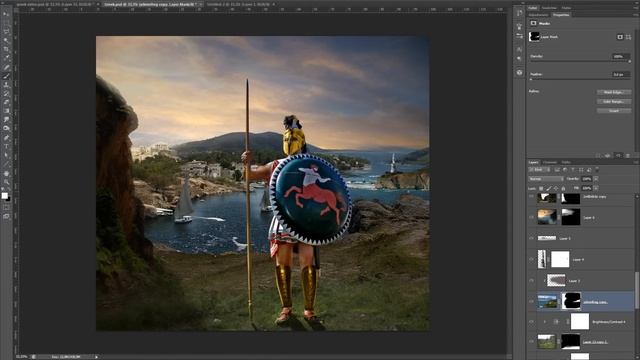Open the Properties panel flyout menu
Image resolution: width=640 pixels, height=360 pixels.
(x=636, y=15)
